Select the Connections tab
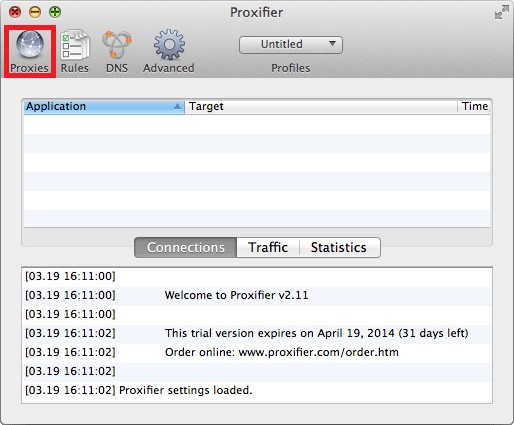 (186, 247)
